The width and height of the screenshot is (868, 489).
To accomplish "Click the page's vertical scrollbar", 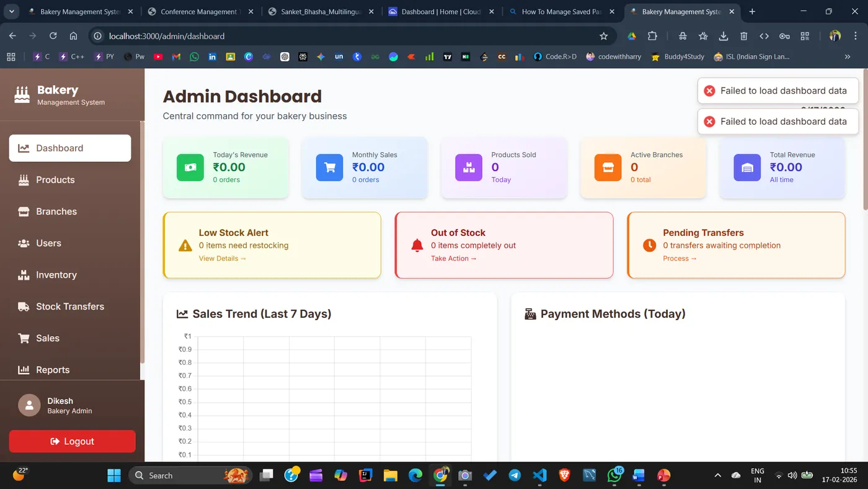I will [864, 140].
